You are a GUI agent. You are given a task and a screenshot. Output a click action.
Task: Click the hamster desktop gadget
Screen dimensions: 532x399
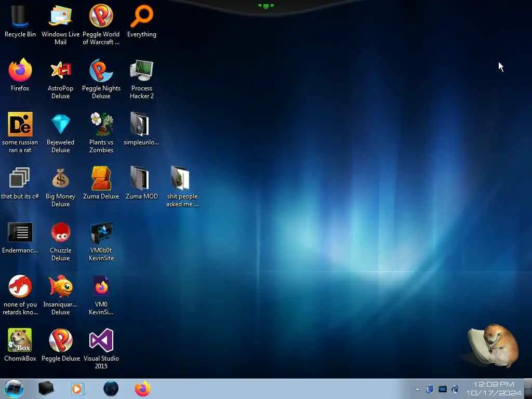[x=493, y=345]
